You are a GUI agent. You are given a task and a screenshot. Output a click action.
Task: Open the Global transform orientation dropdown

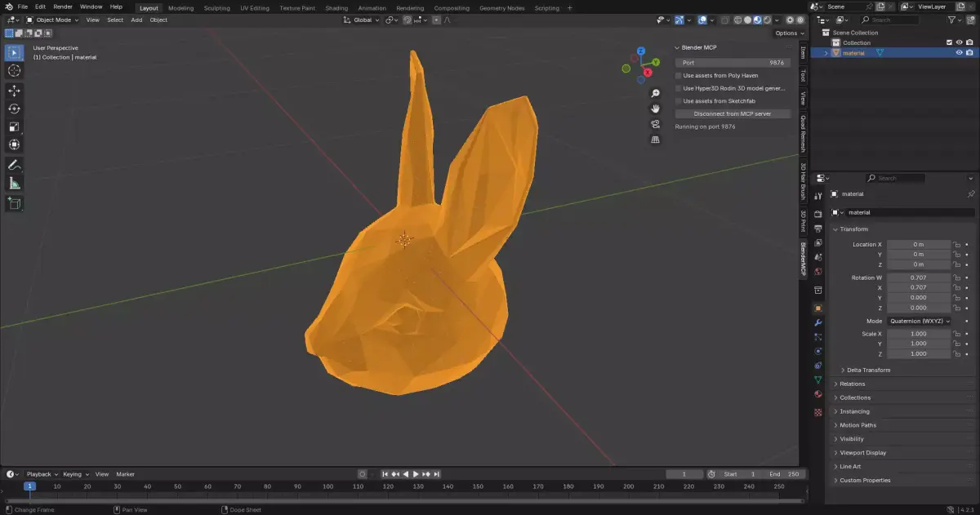tap(362, 20)
